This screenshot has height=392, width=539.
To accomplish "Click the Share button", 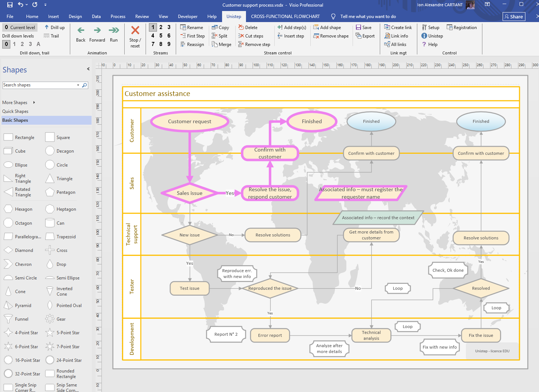I will click(514, 17).
